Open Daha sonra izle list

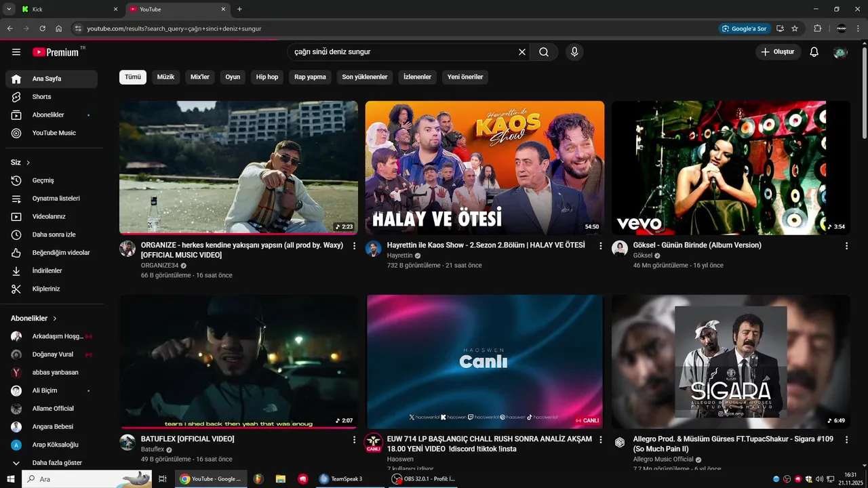pos(52,235)
